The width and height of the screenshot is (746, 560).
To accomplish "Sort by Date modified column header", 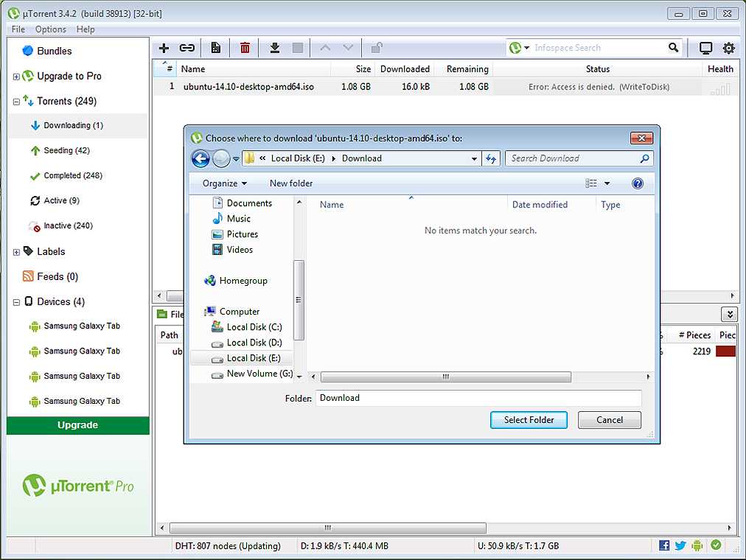I will (x=540, y=205).
